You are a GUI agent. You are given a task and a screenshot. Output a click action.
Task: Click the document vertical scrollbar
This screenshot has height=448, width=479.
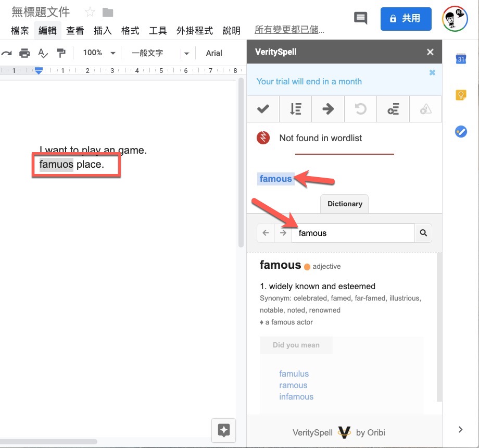click(x=241, y=163)
